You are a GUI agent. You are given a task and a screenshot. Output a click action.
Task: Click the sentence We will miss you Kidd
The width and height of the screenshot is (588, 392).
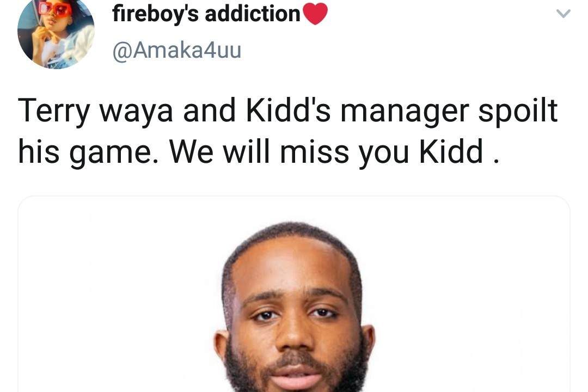point(334,152)
